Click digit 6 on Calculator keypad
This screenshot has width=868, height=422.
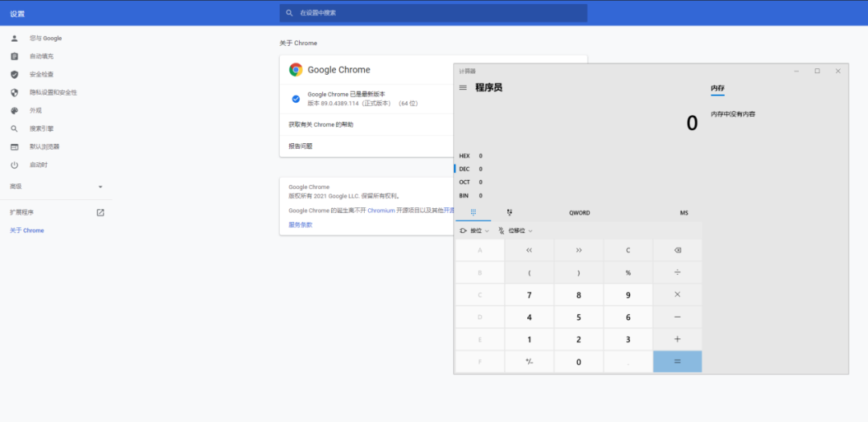(x=628, y=318)
